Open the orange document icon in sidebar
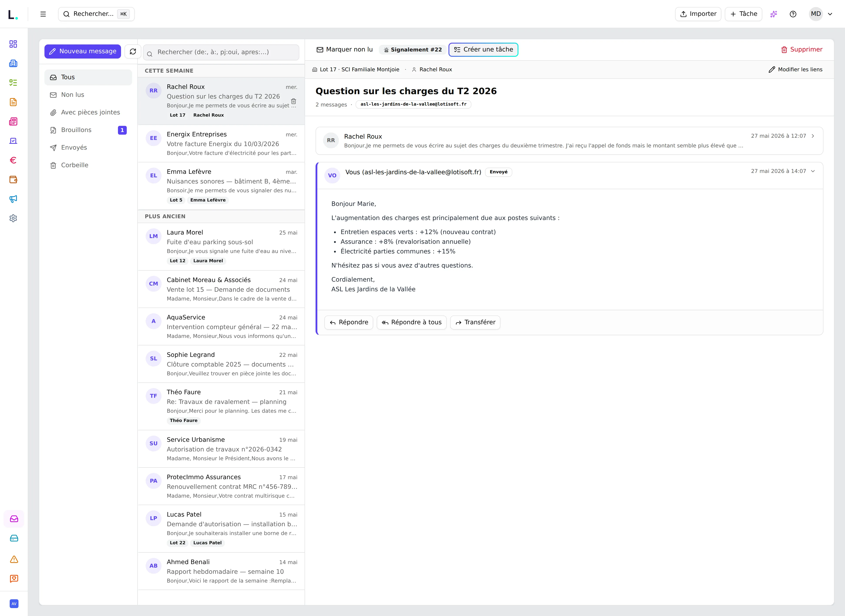The image size is (845, 616). click(13, 102)
